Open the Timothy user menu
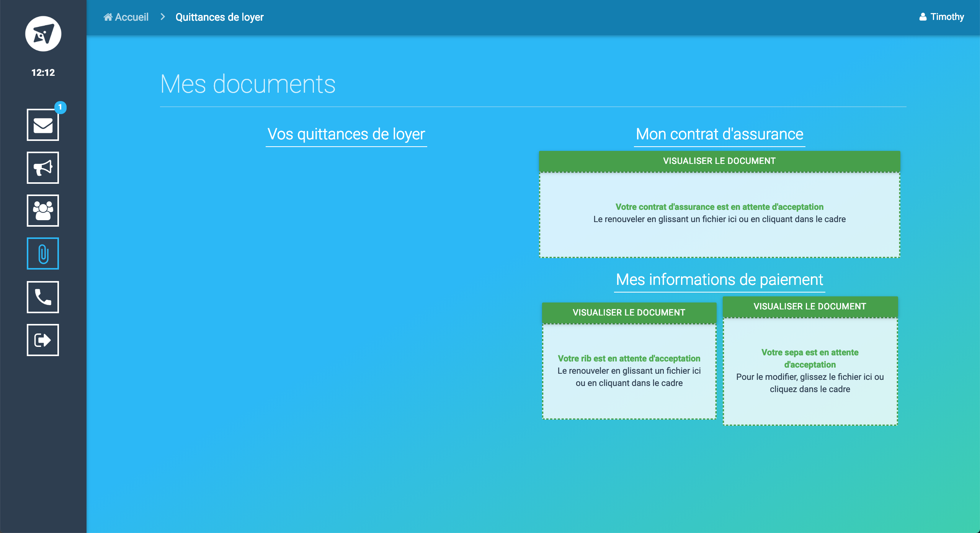980x533 pixels. tap(947, 17)
